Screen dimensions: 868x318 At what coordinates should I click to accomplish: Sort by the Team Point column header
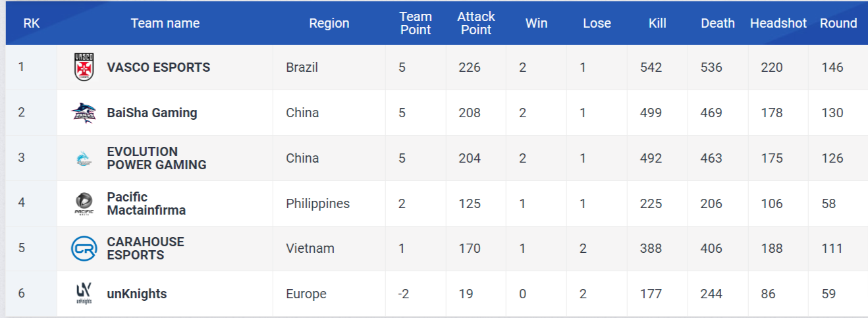tap(415, 23)
